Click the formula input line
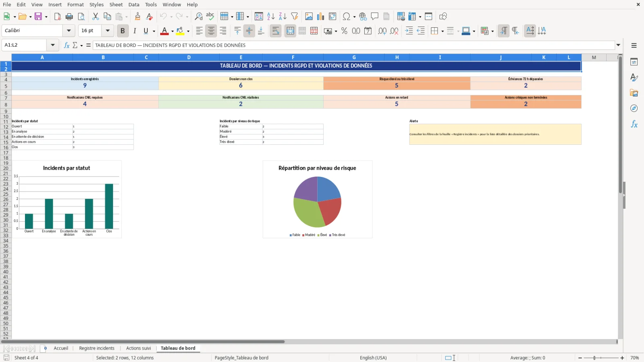644x362 pixels. coord(354,45)
